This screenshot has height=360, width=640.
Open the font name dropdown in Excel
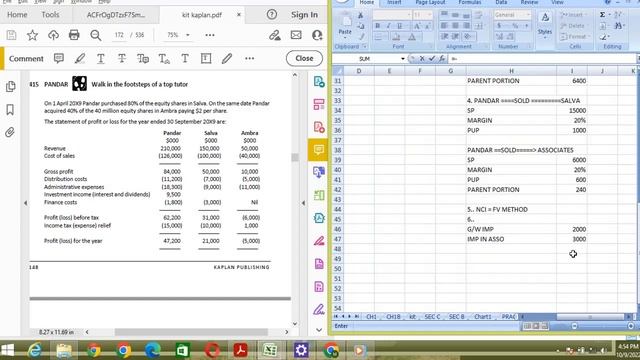click(409, 15)
